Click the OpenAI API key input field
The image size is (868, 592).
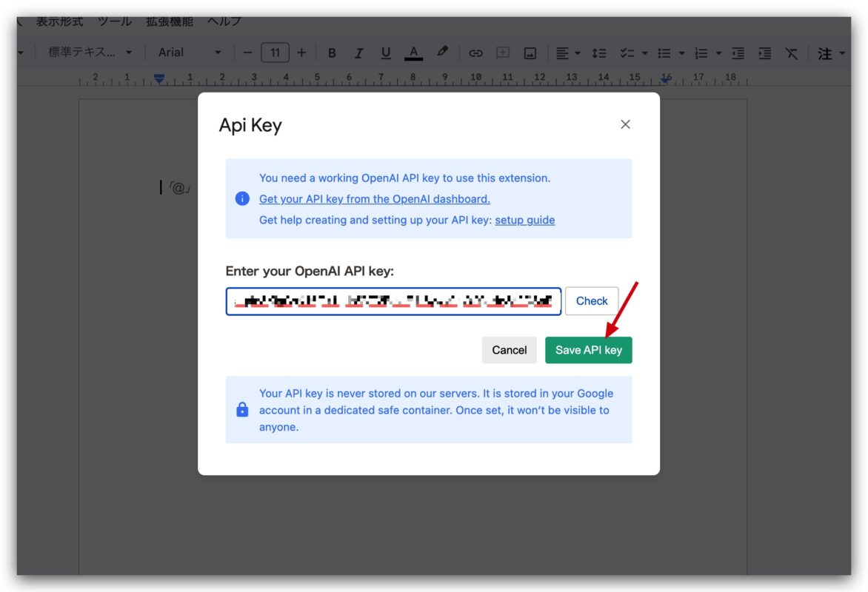coord(393,301)
